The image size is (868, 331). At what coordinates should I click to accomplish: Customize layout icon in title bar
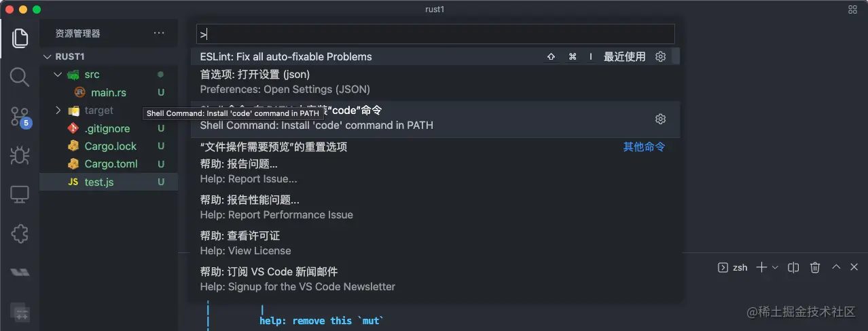pos(853,9)
